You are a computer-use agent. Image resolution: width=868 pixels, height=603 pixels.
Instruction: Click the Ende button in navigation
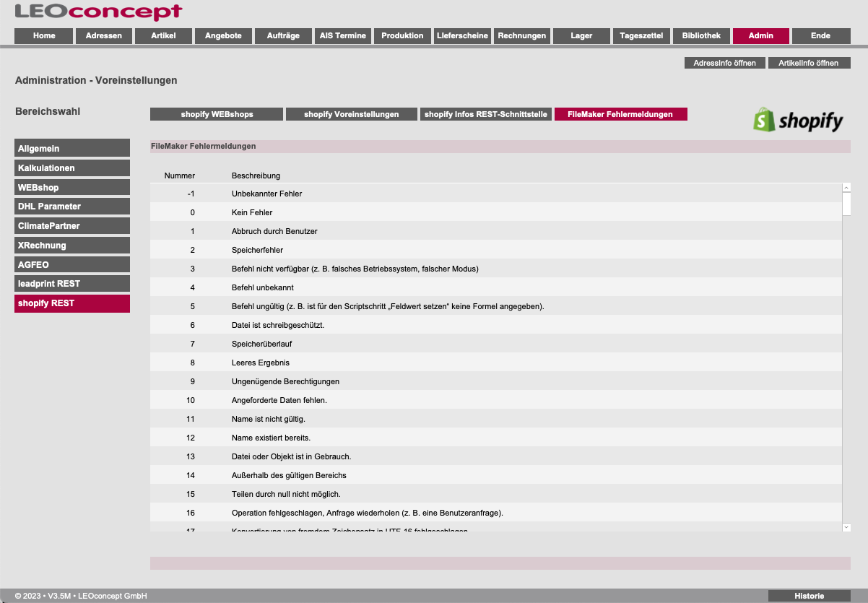click(821, 35)
